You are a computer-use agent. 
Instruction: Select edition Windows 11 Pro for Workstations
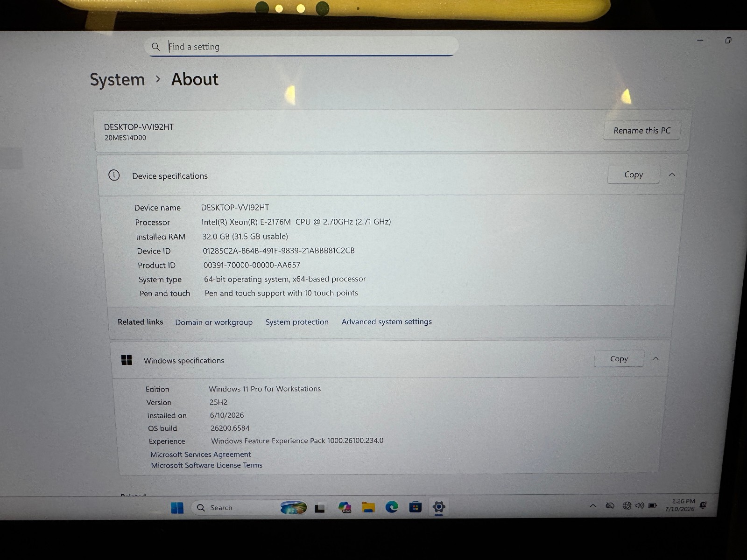point(265,389)
